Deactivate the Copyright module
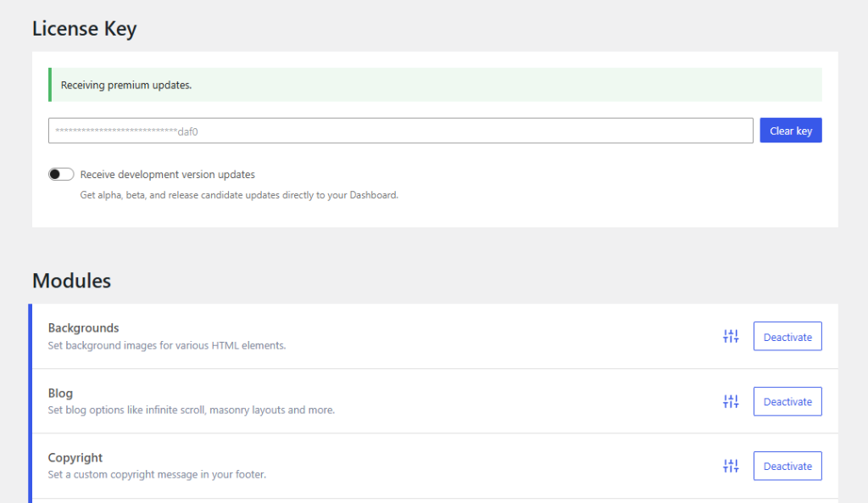Image resolution: width=868 pixels, height=503 pixels. click(787, 466)
